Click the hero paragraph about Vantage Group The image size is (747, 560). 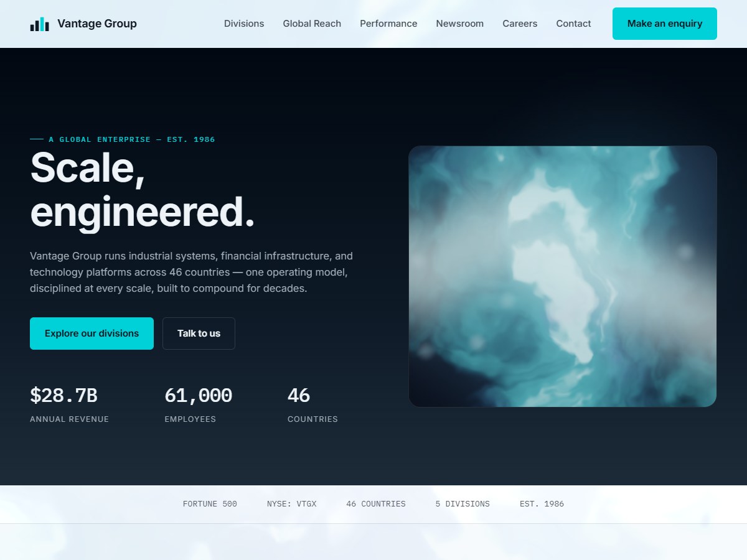coord(192,272)
